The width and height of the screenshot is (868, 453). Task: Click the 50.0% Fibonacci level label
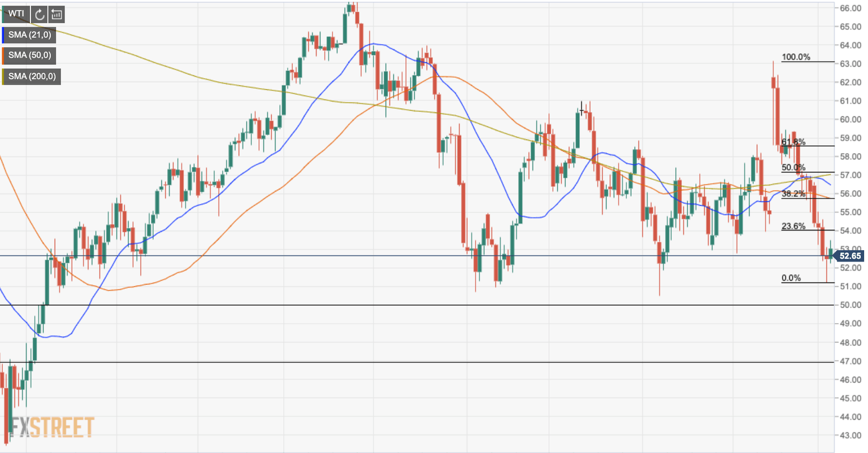pyautogui.click(x=793, y=168)
